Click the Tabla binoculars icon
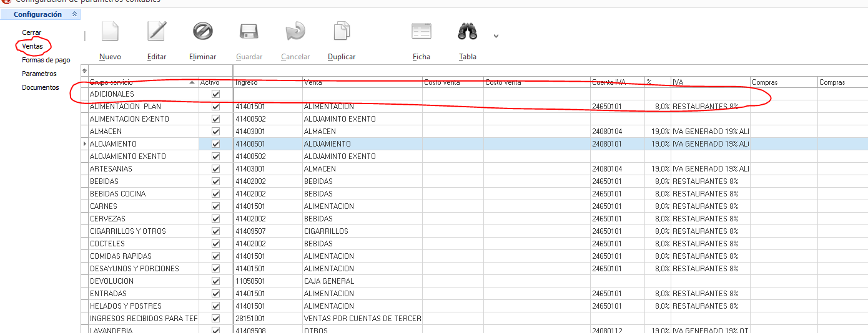 click(x=467, y=31)
